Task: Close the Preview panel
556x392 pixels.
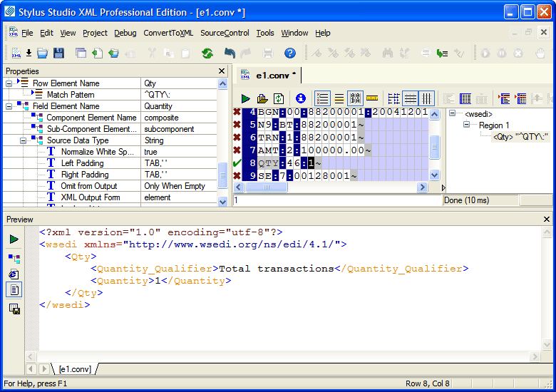Action: 547,220
